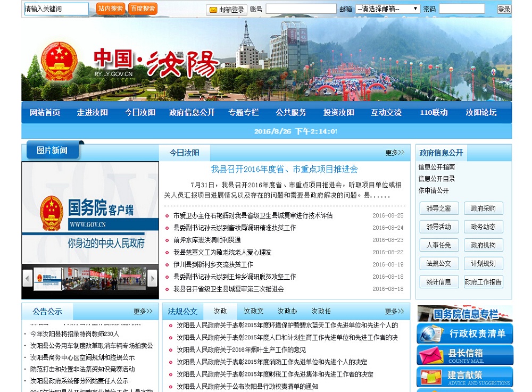Click the 统计信息 button
This screenshot has width=532, height=392.
439,282
